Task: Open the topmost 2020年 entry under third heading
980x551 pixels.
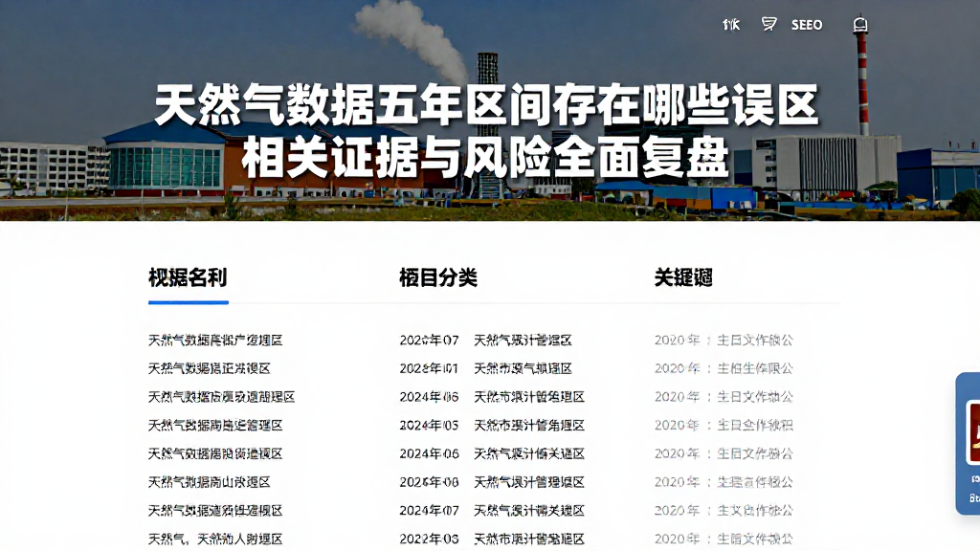Action: (724, 341)
